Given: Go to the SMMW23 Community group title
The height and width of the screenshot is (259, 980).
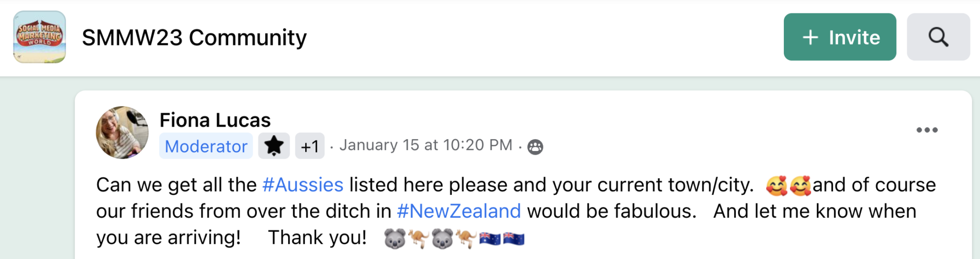Looking at the screenshot, I should pyautogui.click(x=194, y=37).
